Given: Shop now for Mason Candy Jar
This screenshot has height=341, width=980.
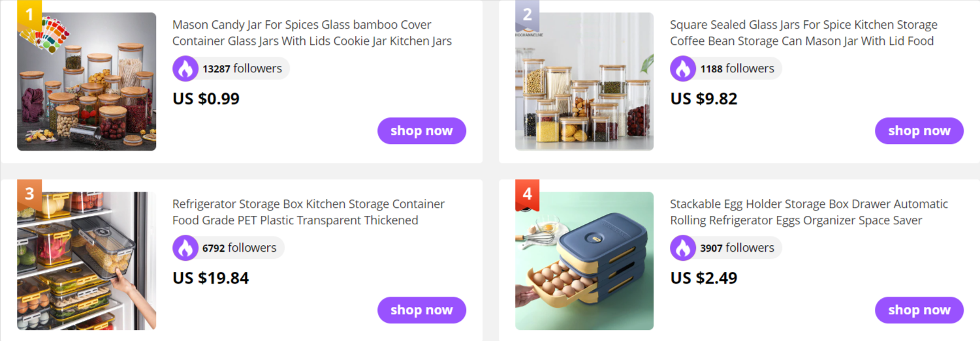Looking at the screenshot, I should click(x=422, y=130).
